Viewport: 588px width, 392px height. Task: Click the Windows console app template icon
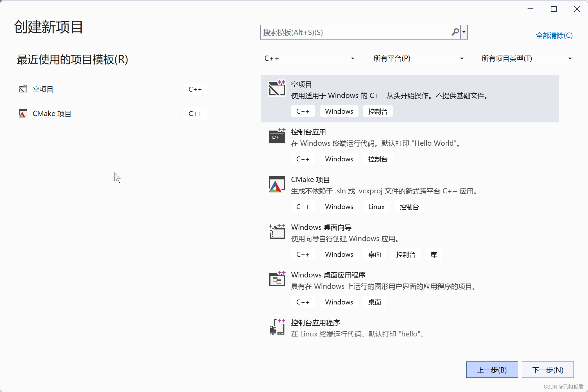pyautogui.click(x=277, y=136)
